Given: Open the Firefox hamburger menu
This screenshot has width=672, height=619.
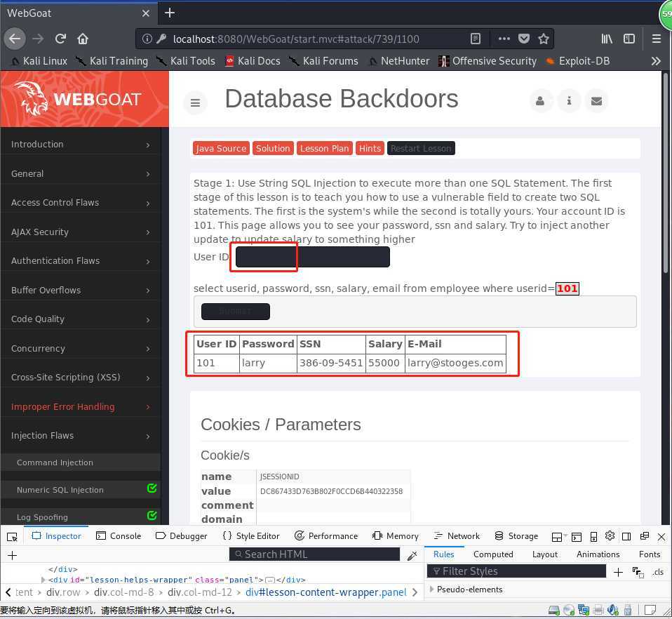Looking at the screenshot, I should click(656, 39).
